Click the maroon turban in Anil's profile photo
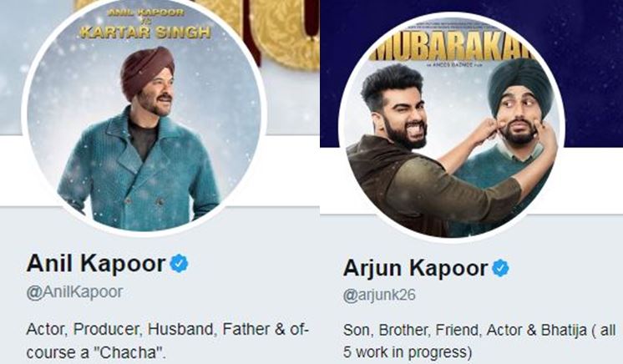This screenshot has height=364, width=623. (147, 68)
